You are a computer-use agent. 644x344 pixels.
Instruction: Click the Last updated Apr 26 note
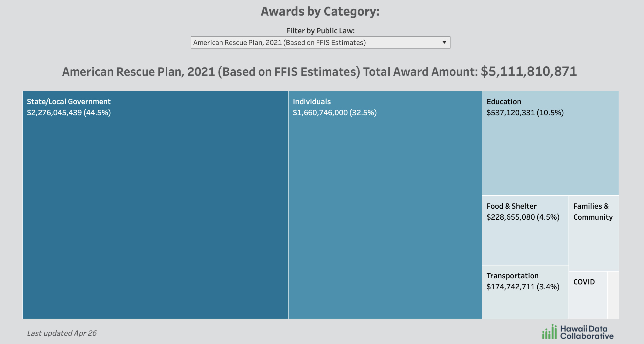[62, 333]
